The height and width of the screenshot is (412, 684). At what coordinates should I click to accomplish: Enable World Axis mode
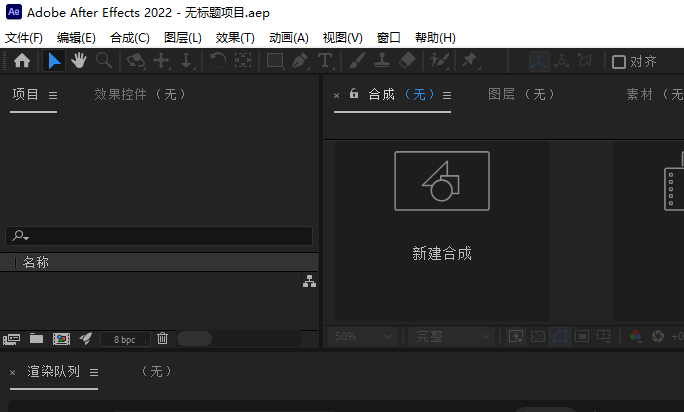coord(561,61)
